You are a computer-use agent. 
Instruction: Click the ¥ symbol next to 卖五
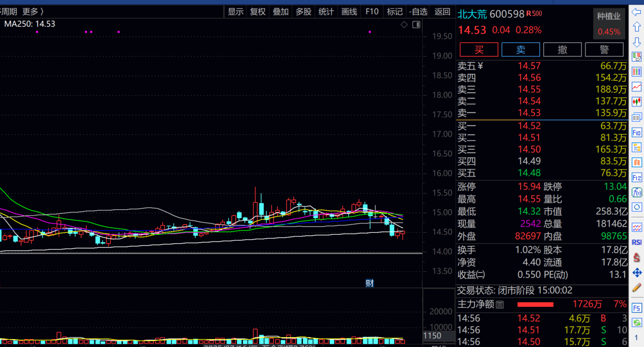click(480, 66)
